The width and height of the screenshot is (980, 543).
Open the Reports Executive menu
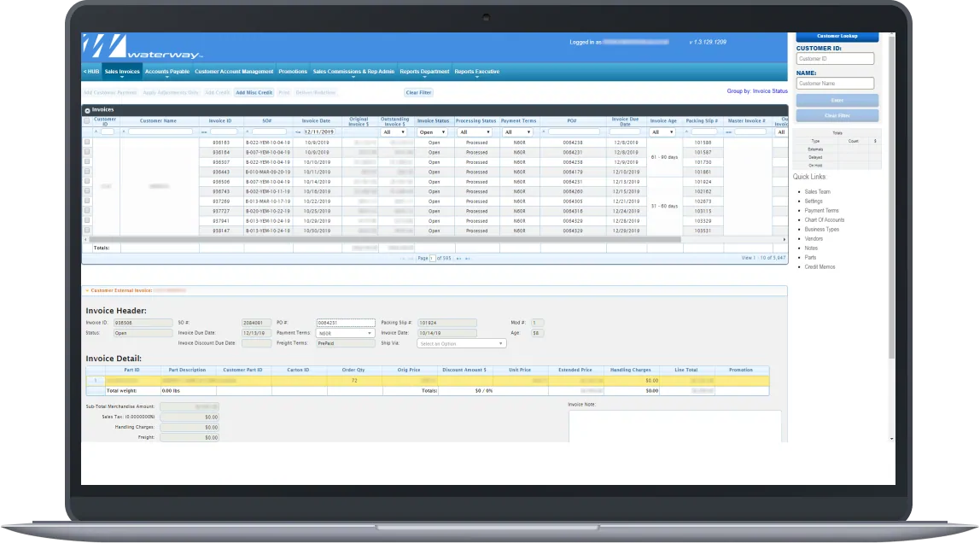click(x=477, y=72)
